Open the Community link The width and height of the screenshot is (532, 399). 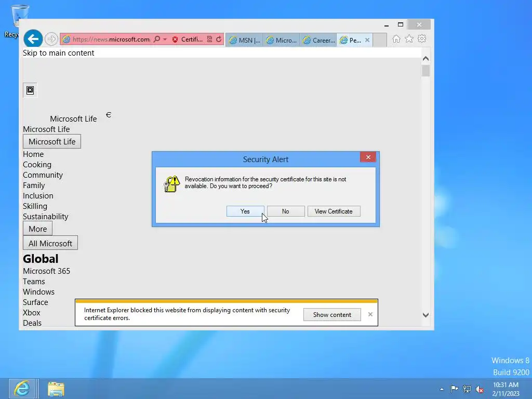tap(43, 175)
